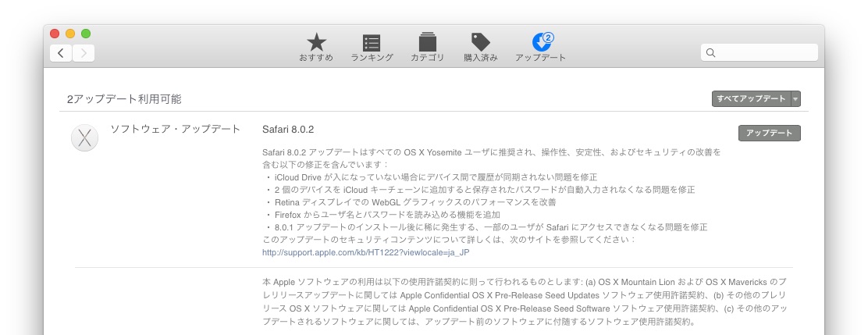Viewport: 868px width, 335px height.
Task: Open the 購入済み tag icon
Action: pyautogui.click(x=481, y=42)
